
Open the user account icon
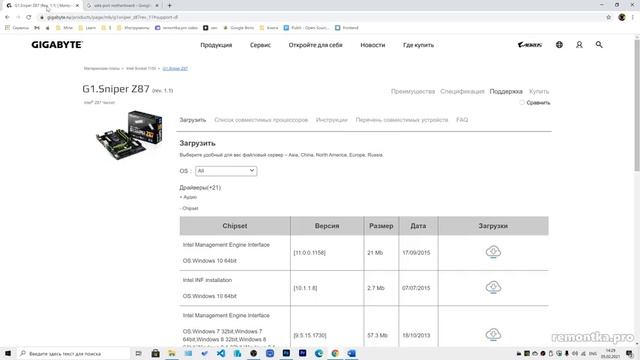579,44
